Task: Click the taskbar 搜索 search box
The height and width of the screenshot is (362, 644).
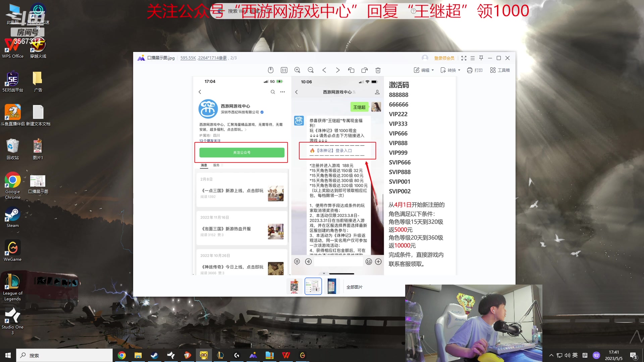Action: (64, 355)
